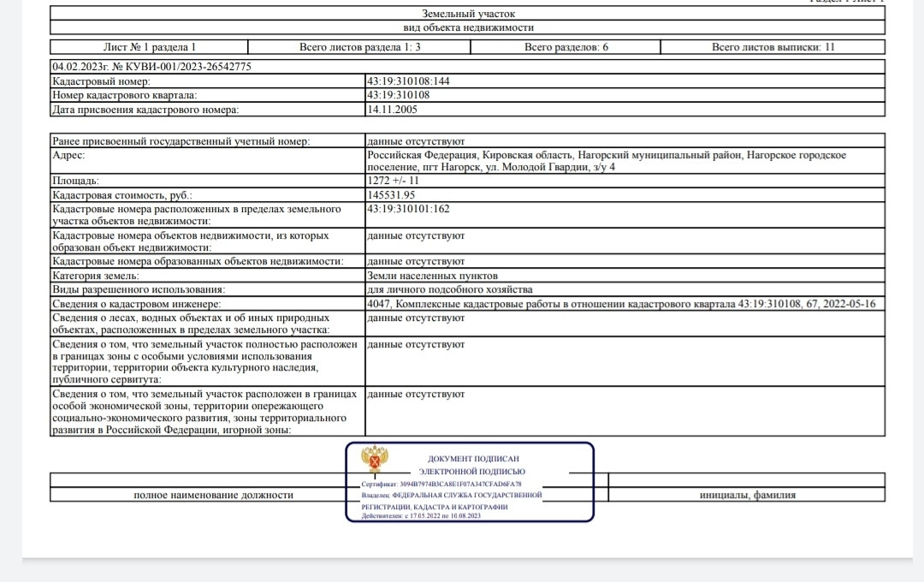924x582 pixels.
Task: Select area value '1272 +/- 11'
Action: pos(393,181)
